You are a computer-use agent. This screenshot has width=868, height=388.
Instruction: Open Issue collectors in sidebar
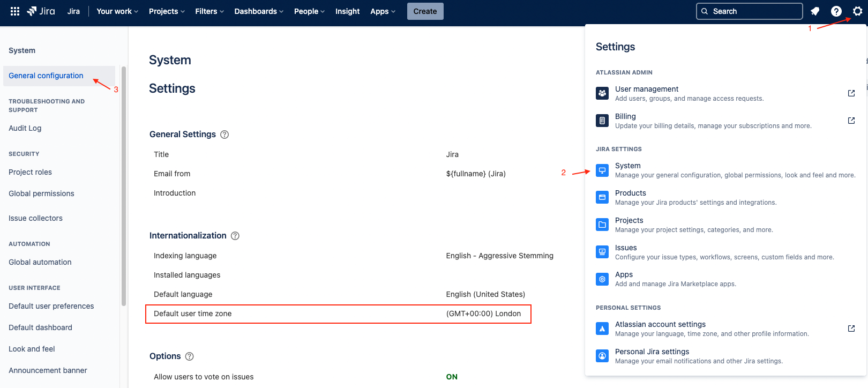35,218
